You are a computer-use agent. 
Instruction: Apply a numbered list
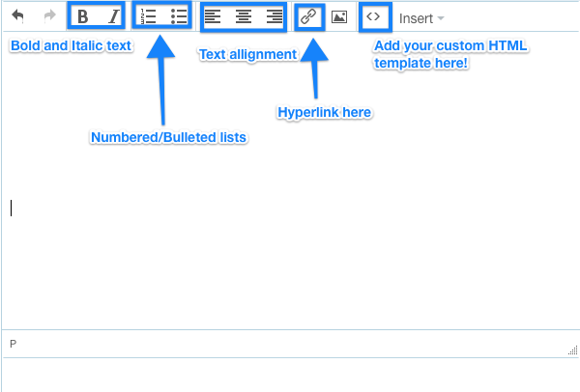pos(148,16)
